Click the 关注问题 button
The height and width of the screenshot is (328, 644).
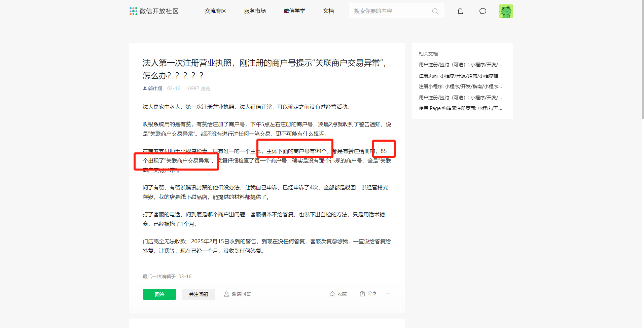[x=199, y=294]
